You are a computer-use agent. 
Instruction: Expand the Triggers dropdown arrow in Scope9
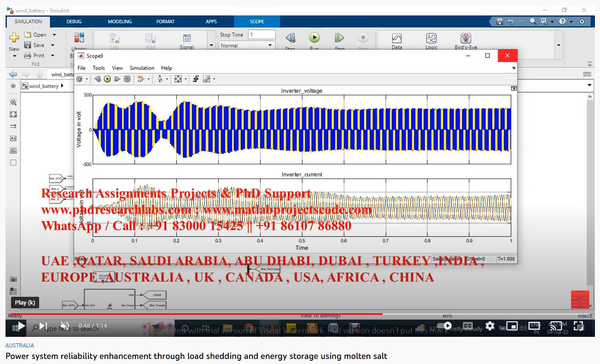(148, 80)
